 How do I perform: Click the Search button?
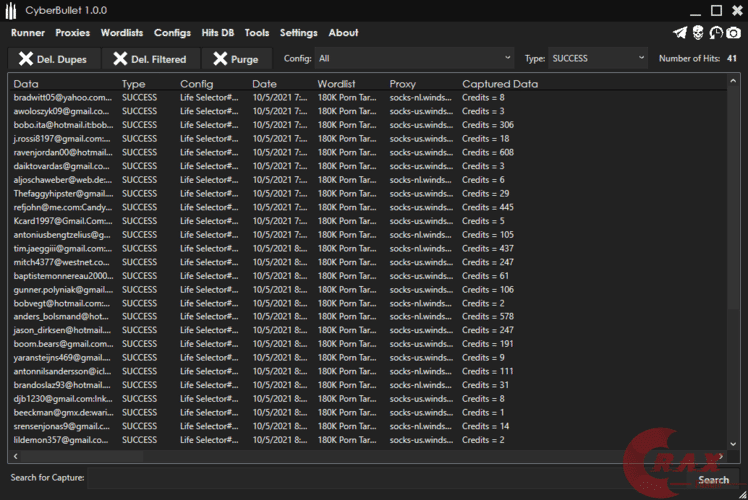tap(713, 480)
